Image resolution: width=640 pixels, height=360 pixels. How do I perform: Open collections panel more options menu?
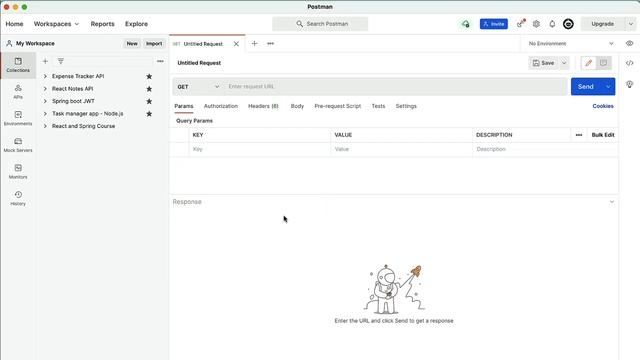click(x=160, y=61)
